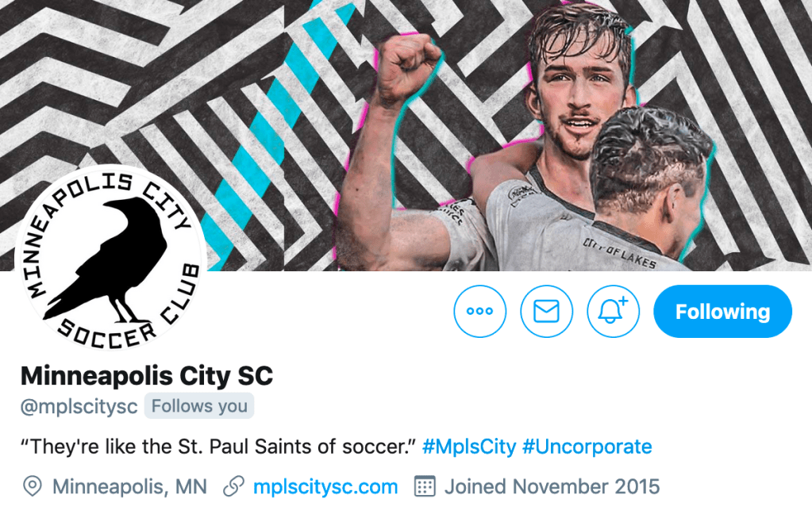
Task: Click the calendar joined-date icon
Action: click(425, 486)
